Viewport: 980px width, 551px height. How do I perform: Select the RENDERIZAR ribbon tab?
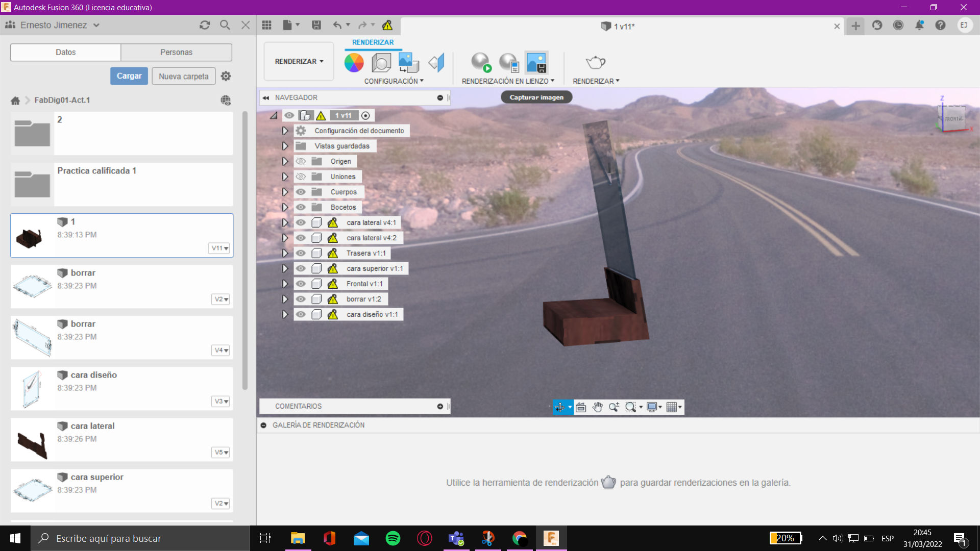(373, 42)
